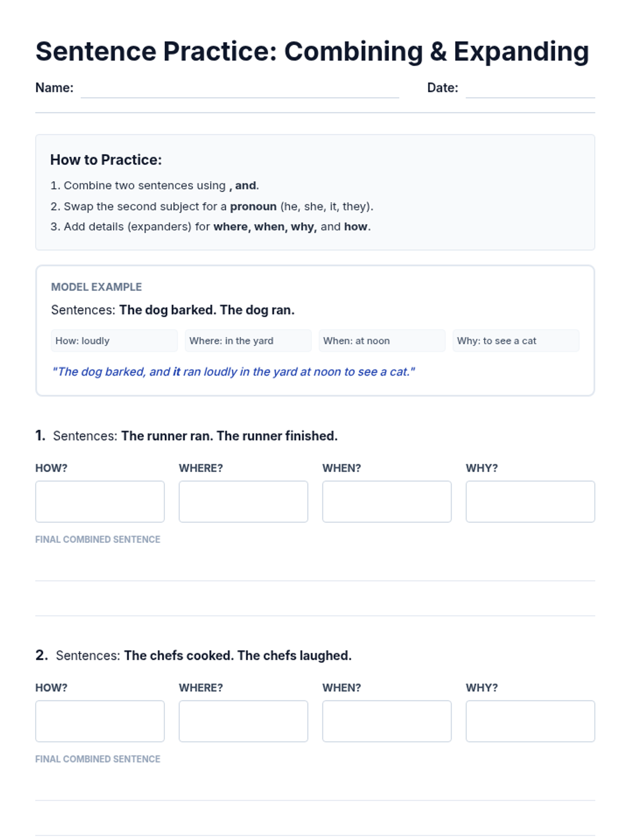Viewport: 630px width, 840px height.
Task: Click the WHY? box for question 1
Action: click(x=530, y=501)
